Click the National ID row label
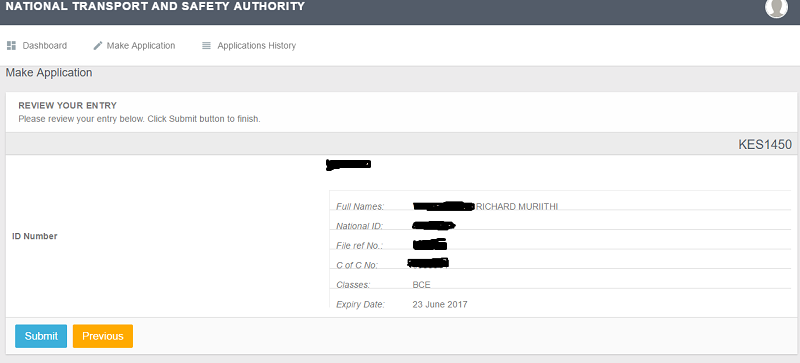This screenshot has width=800, height=363. 359,226
